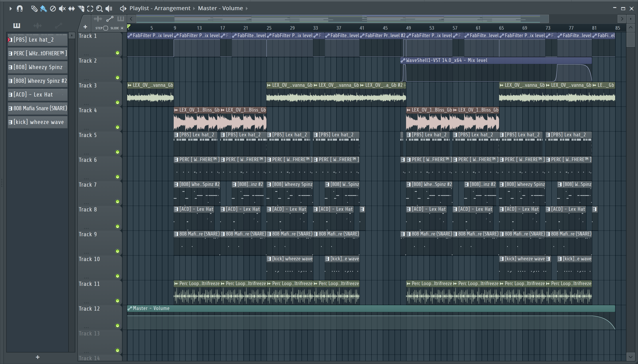Open menu of Master - Volume automation clip

click(130, 308)
